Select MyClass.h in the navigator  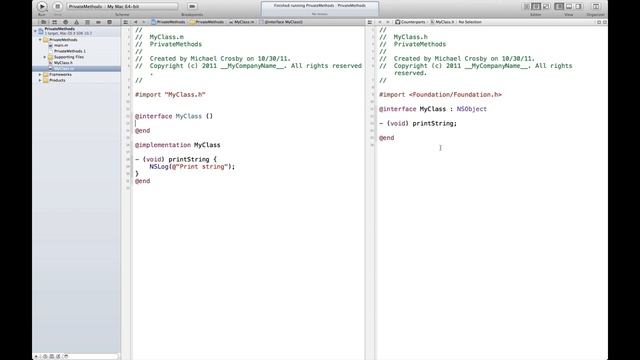click(63, 63)
